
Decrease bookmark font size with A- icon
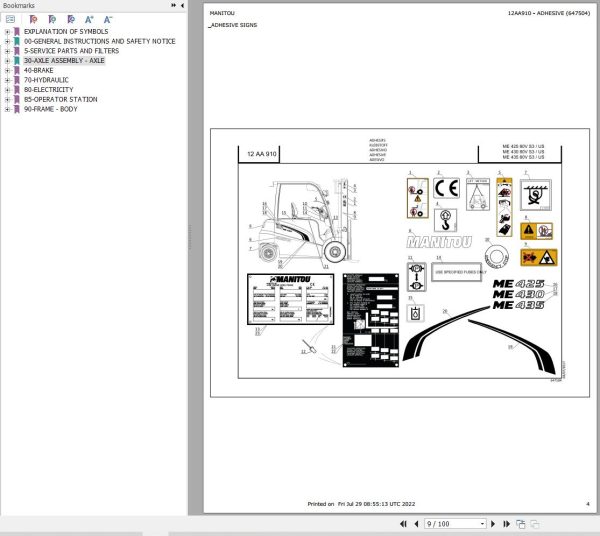(x=108, y=19)
